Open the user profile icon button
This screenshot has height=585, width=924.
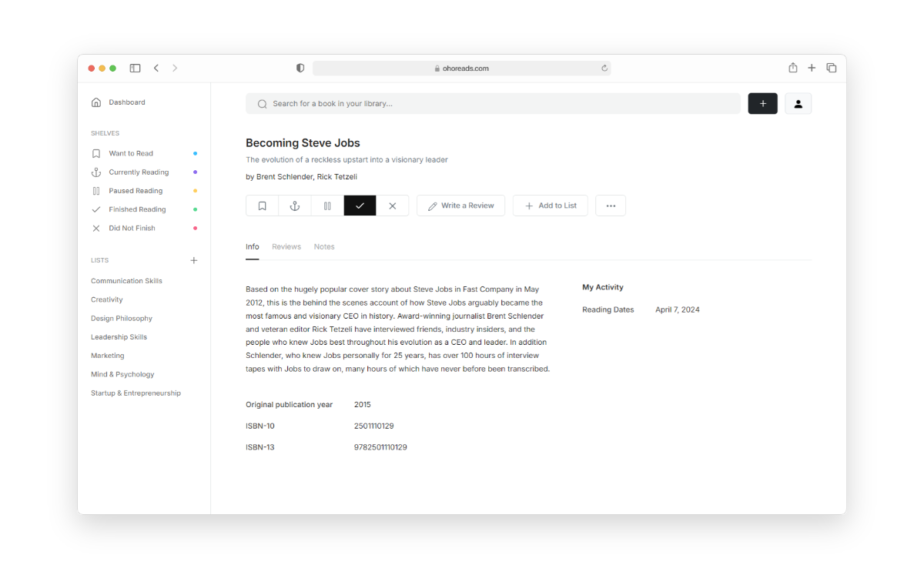(798, 104)
